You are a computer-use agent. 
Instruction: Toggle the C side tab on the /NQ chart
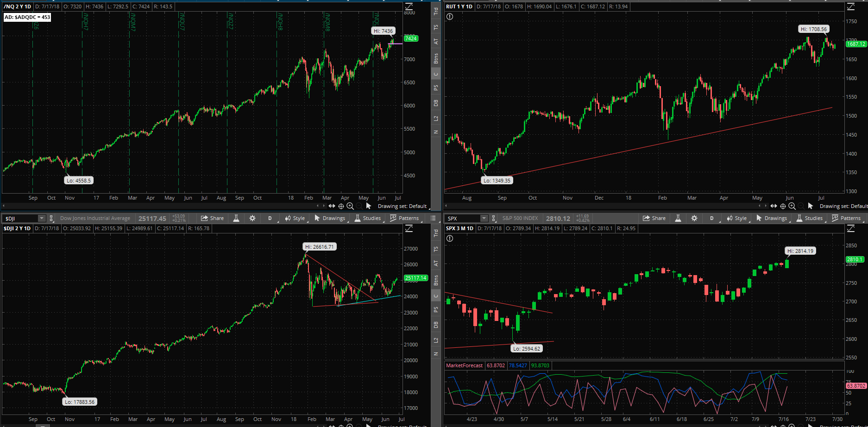pos(436,74)
